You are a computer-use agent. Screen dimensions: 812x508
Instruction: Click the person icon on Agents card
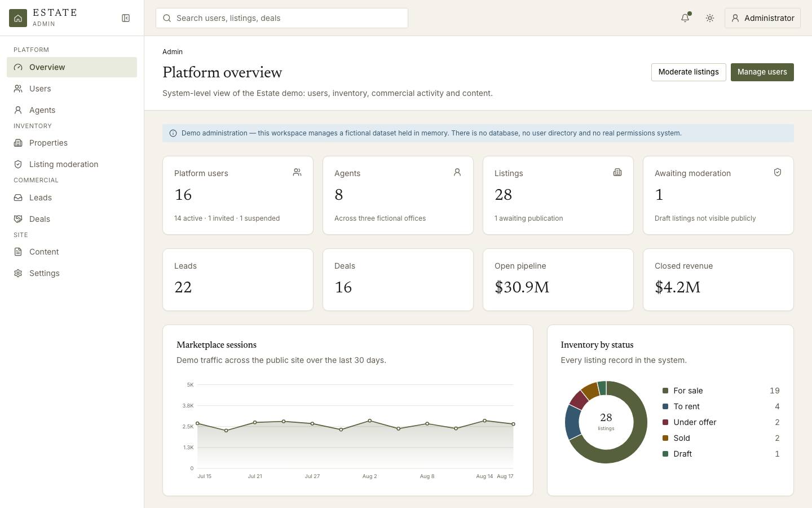[457, 172]
